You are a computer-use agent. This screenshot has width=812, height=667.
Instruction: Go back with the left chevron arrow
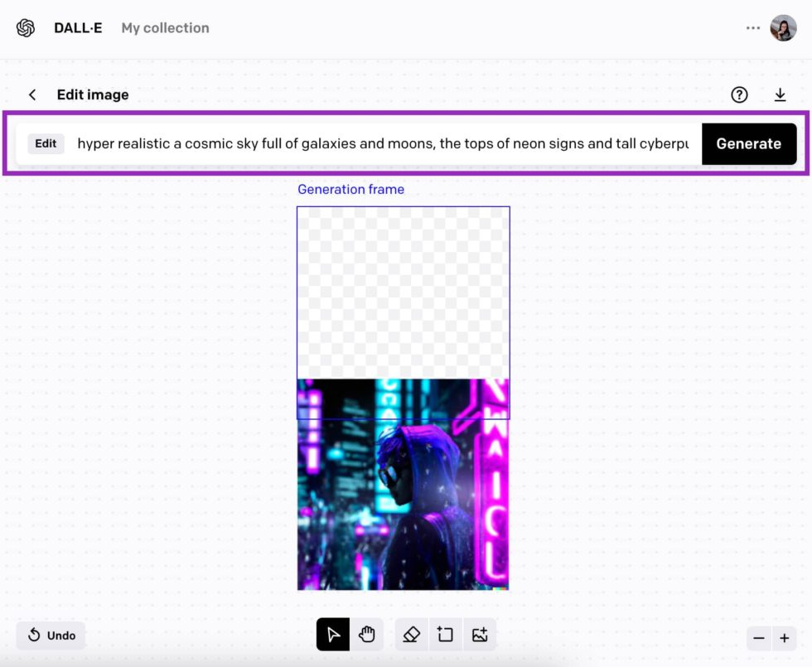click(32, 94)
